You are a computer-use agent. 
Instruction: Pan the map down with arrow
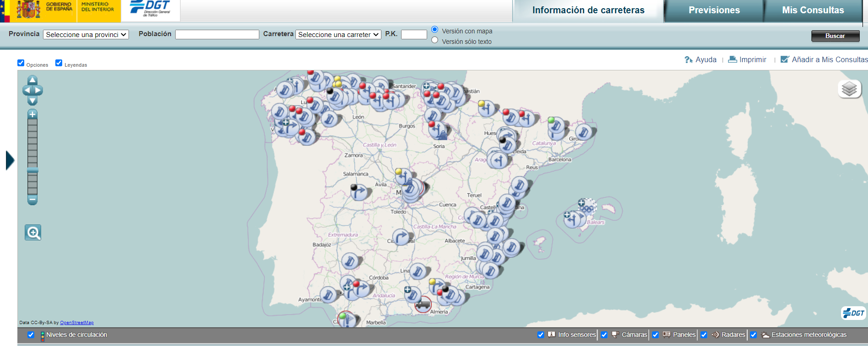[x=32, y=101]
